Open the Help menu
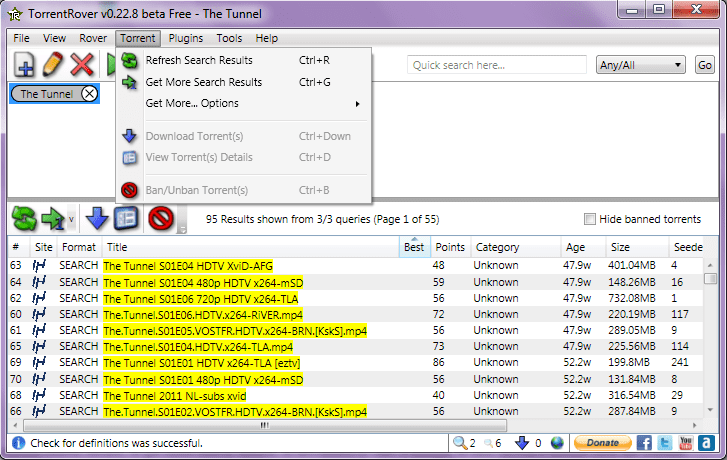Image resolution: width=727 pixels, height=460 pixels. pos(267,38)
